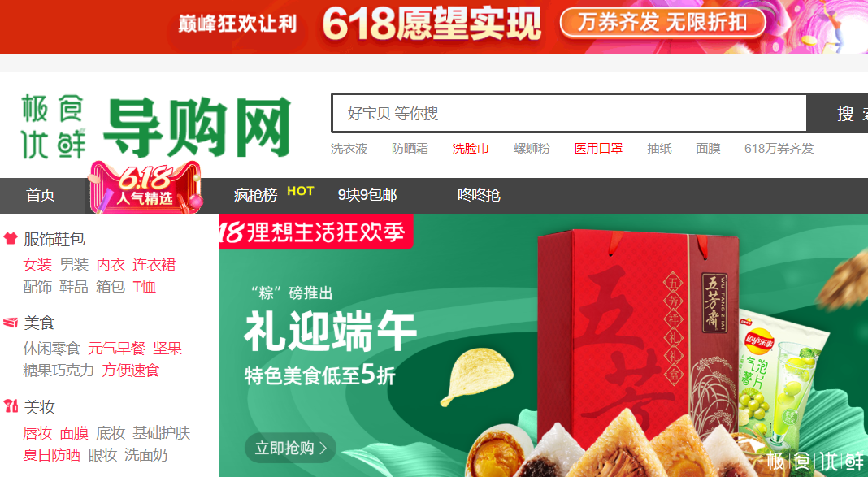Open the 夏日防晒 beauty category link
This screenshot has width=868, height=477.
pos(51,455)
